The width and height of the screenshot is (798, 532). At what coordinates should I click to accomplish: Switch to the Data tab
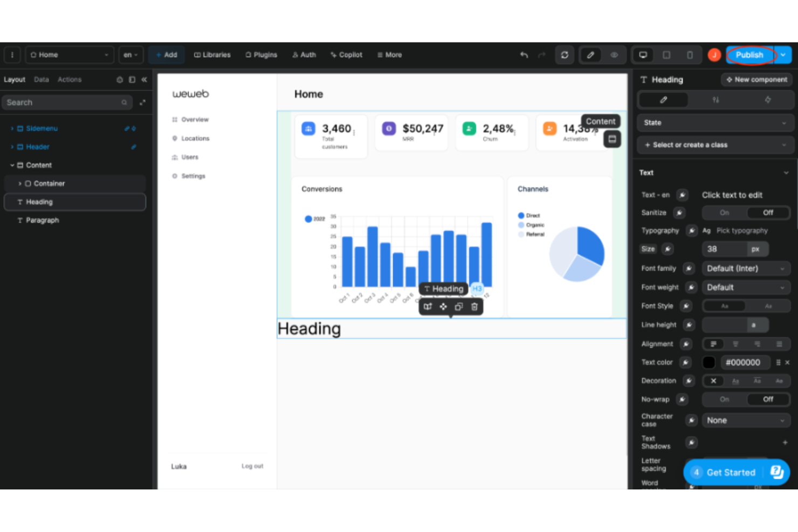click(41, 79)
